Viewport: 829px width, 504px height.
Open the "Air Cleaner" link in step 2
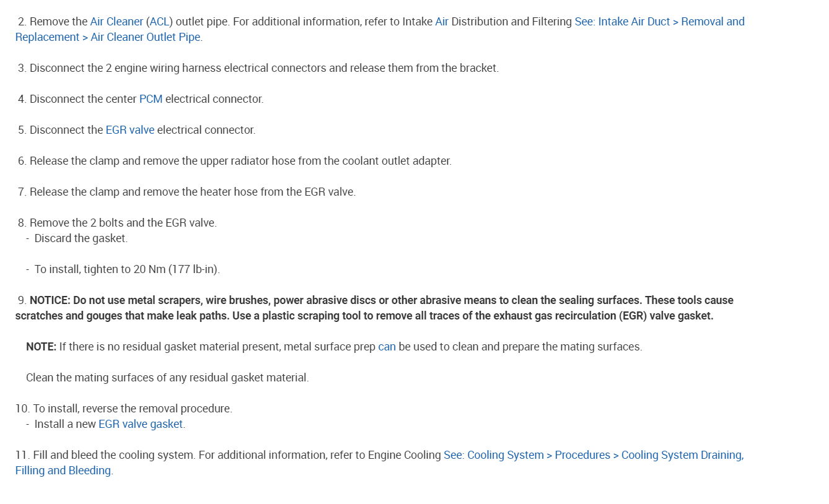tap(116, 22)
